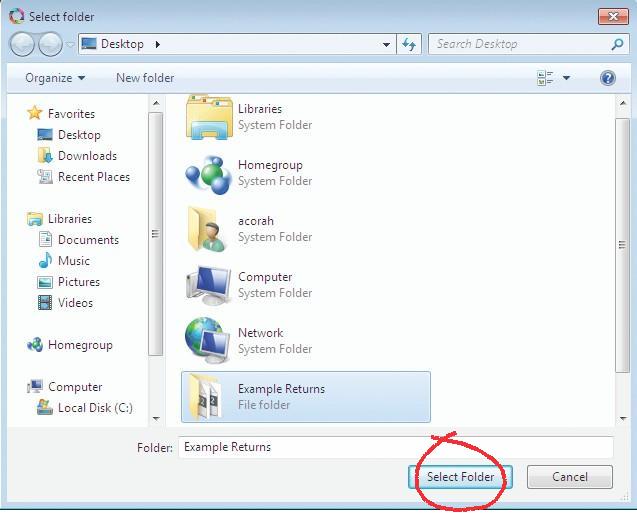Expand the address bar history dropdown
Image resolution: width=637 pixels, height=518 pixels.
click(x=387, y=44)
